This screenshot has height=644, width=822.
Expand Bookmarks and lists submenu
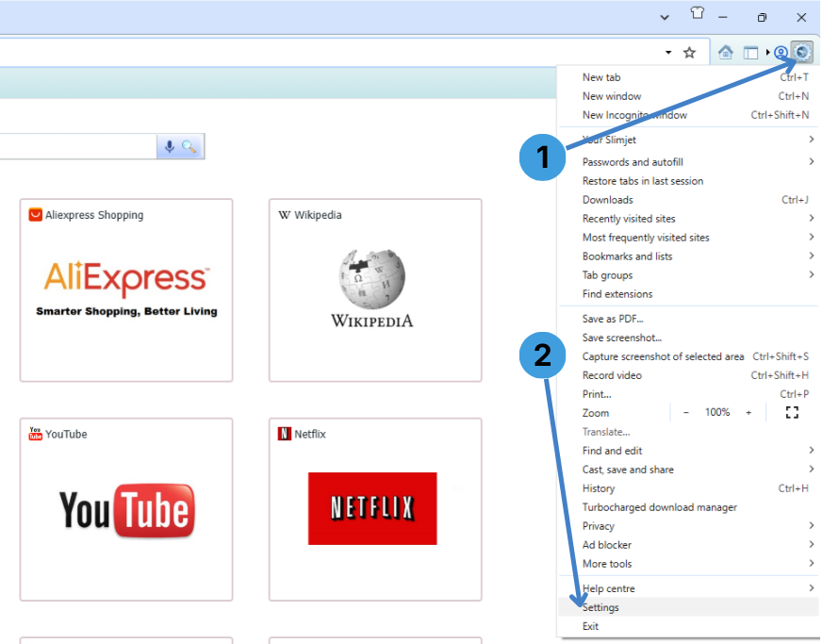688,256
